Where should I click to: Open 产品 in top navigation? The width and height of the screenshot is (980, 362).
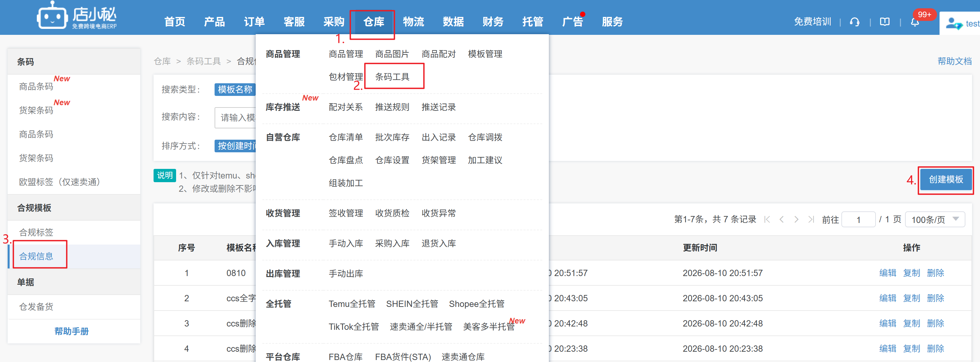[x=215, y=22]
